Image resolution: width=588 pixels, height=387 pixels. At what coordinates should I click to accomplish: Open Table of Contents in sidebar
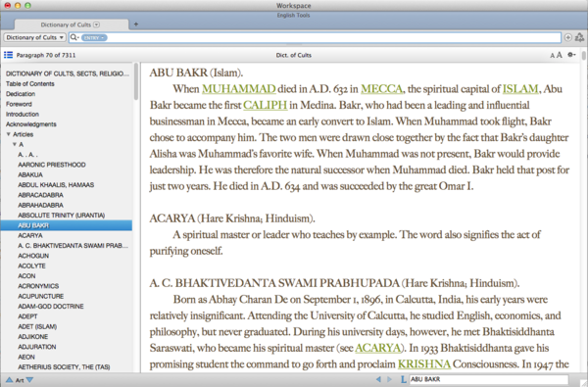tap(30, 83)
